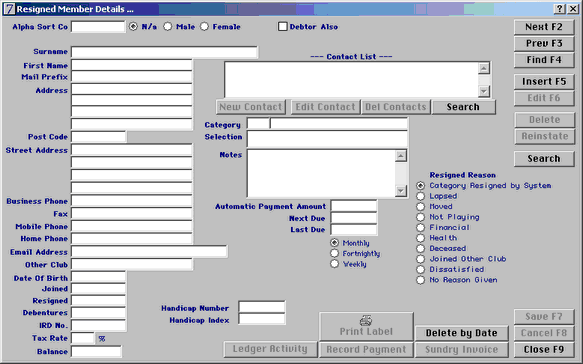Click the Alpha Sort Co field
Viewport: 583px width, 364px height.
[x=98, y=27]
